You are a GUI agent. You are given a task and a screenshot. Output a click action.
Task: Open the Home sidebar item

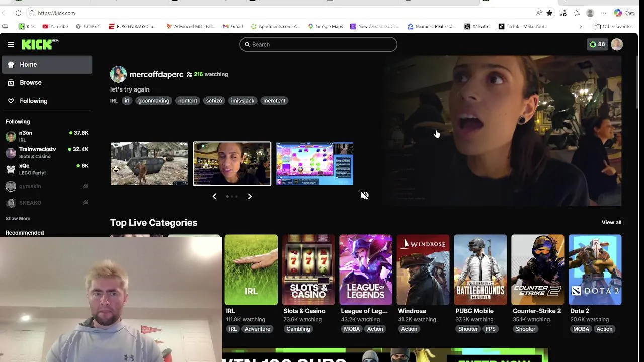coord(47,64)
